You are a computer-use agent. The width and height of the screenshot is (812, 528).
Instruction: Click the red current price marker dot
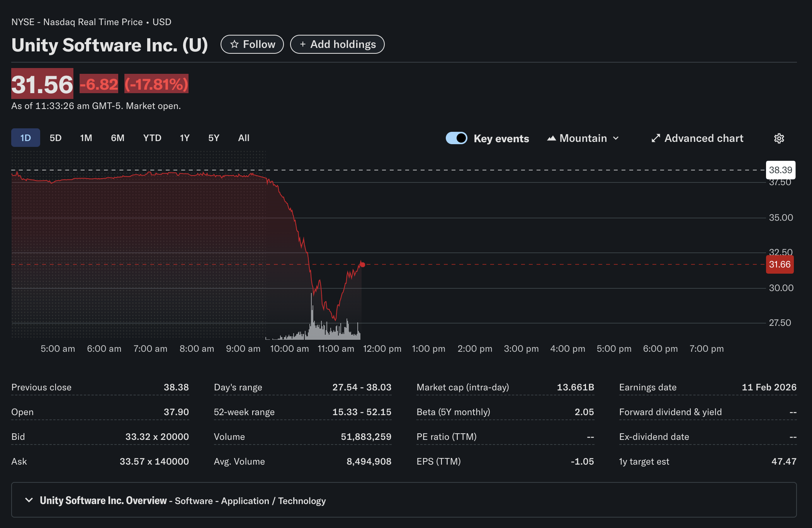pyautogui.click(x=363, y=265)
